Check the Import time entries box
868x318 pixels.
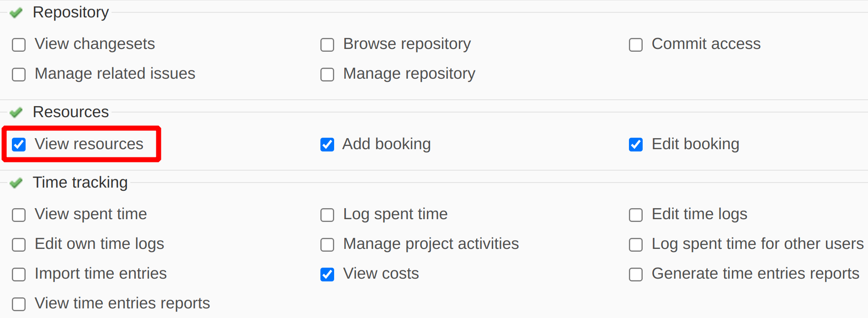tap(19, 275)
